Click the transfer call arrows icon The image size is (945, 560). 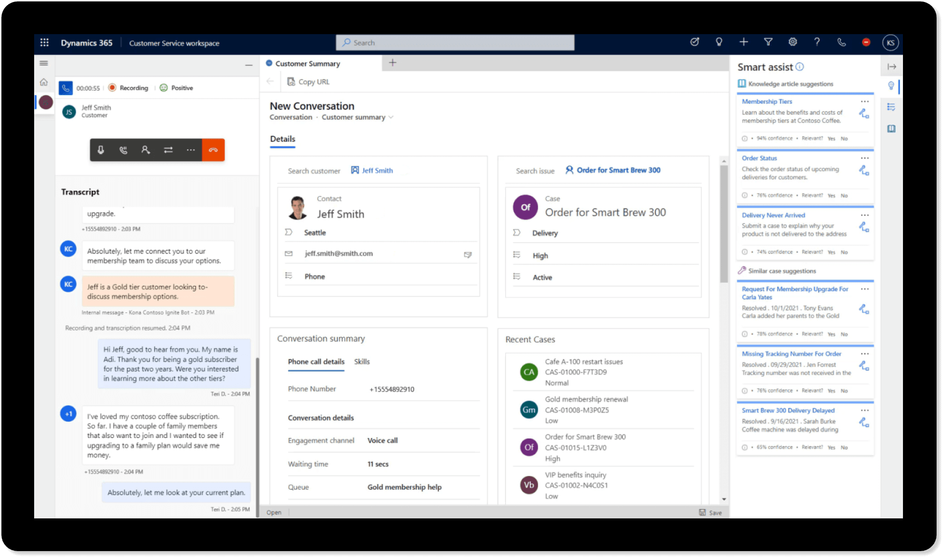point(168,150)
